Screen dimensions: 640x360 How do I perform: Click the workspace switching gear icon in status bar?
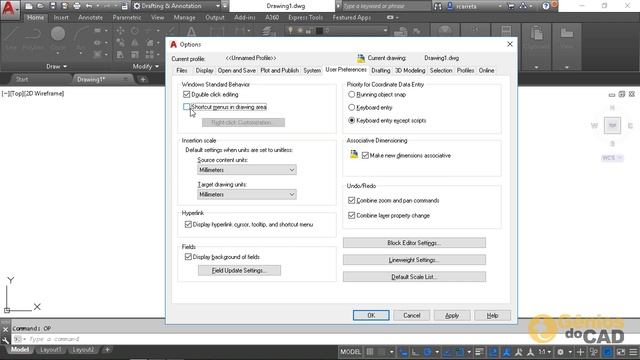coord(560,351)
